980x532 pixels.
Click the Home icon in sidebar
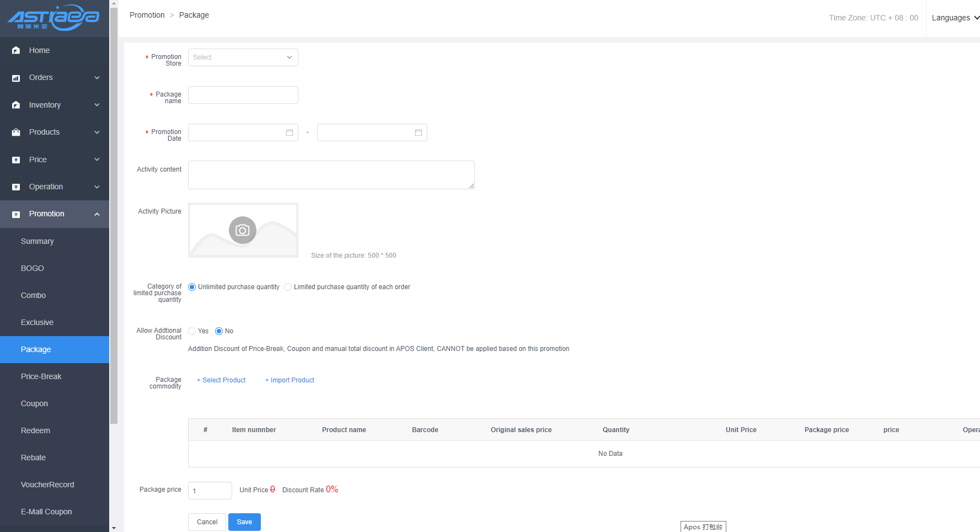[x=16, y=50]
